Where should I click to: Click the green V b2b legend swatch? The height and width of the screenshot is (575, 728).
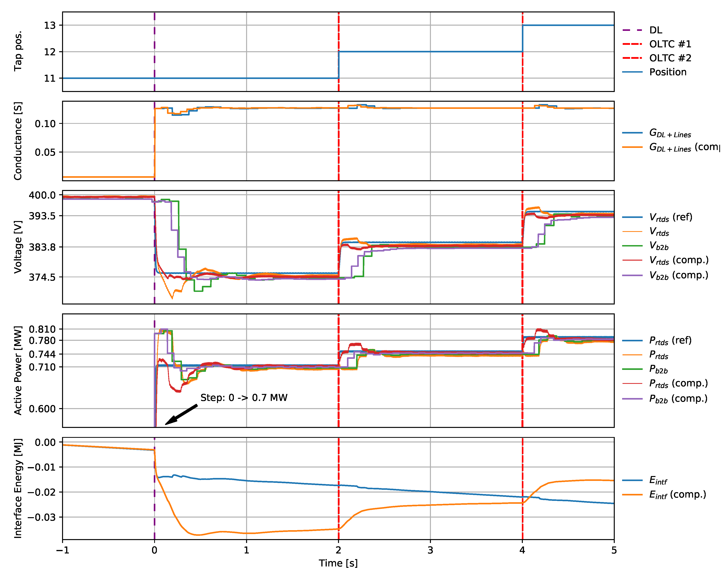click(x=632, y=246)
